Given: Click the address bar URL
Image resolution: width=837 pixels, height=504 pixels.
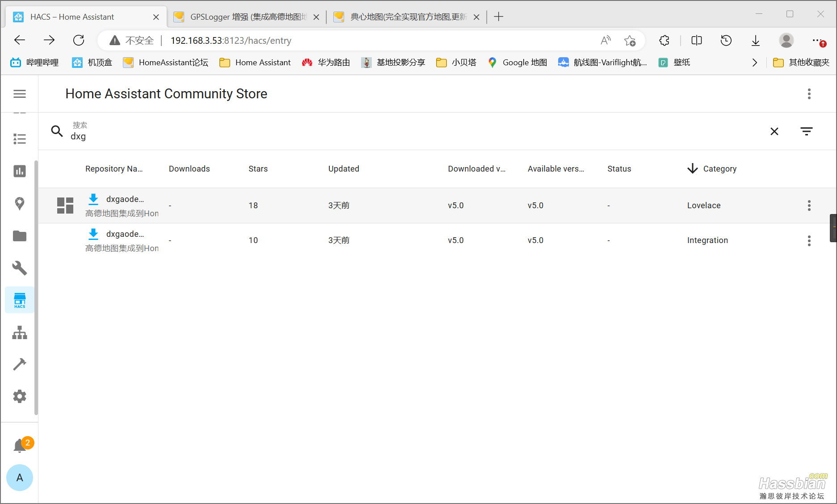Looking at the screenshot, I should [x=231, y=41].
